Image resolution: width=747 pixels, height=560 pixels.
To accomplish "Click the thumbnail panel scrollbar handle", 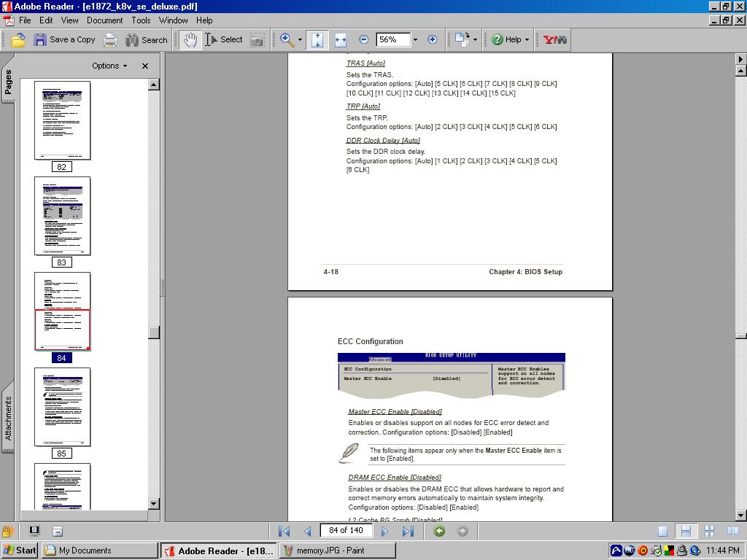I will coord(153,332).
